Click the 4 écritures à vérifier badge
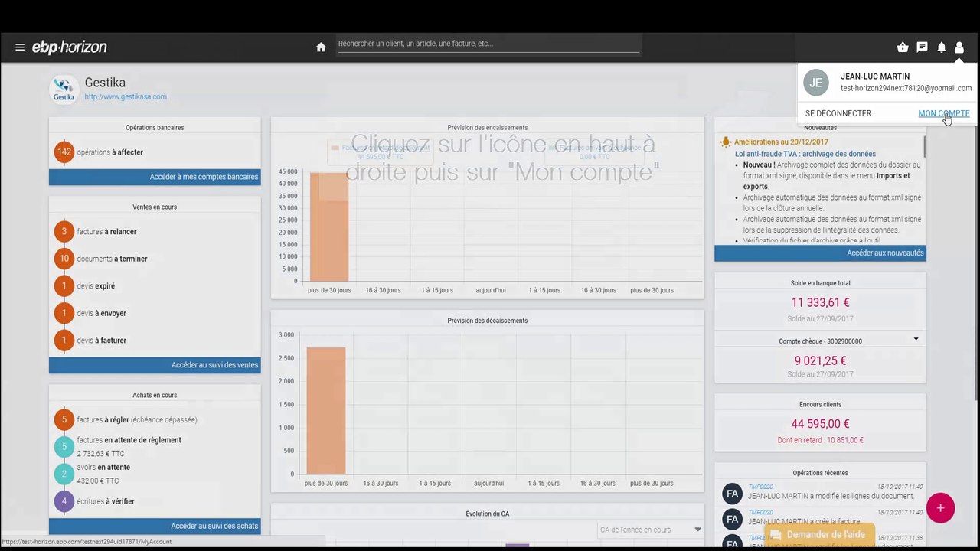Image resolution: width=980 pixels, height=551 pixels. (64, 502)
